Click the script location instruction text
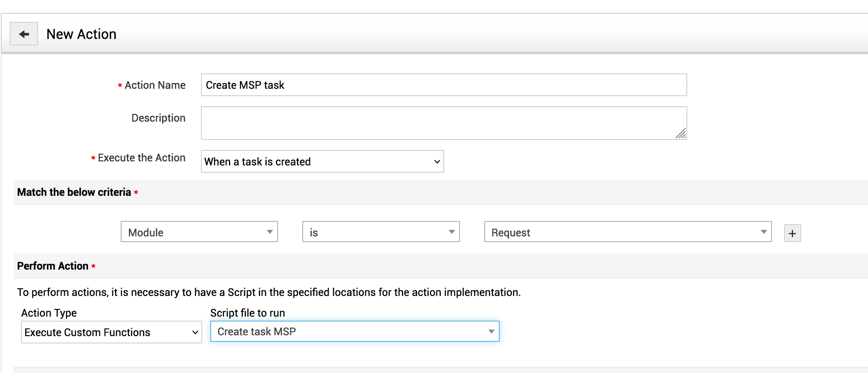The image size is (868, 373). click(x=269, y=292)
